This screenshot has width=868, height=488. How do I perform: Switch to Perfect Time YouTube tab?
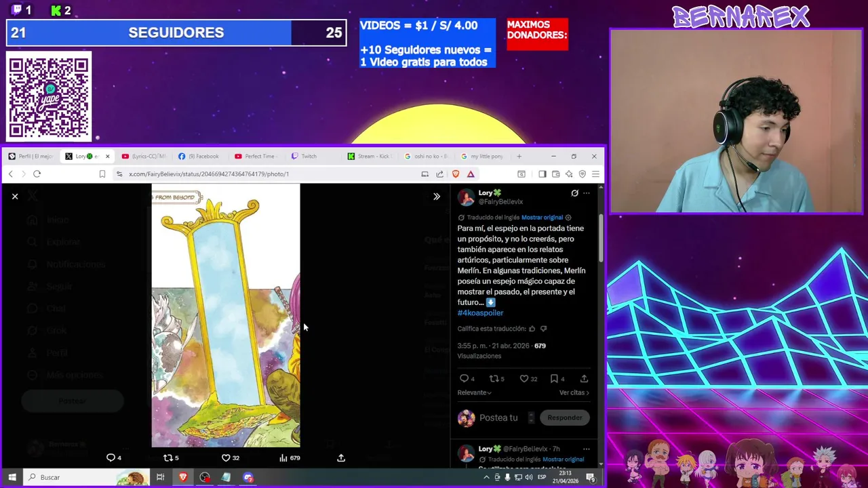pos(256,157)
